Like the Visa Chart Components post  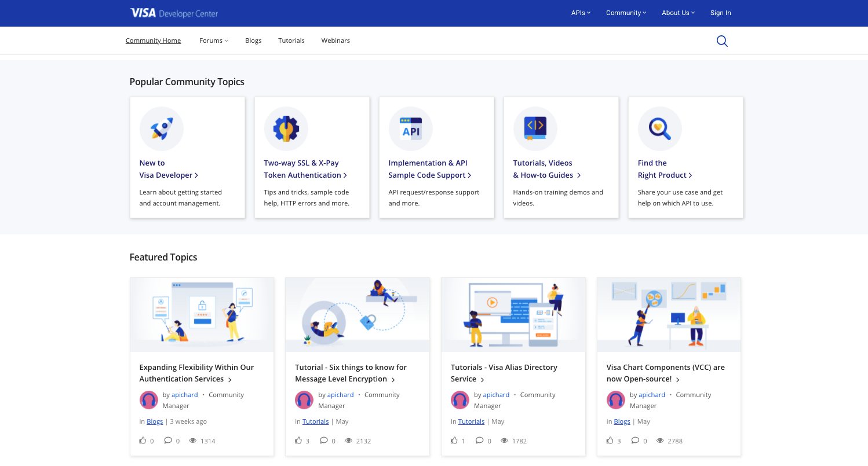(610, 441)
